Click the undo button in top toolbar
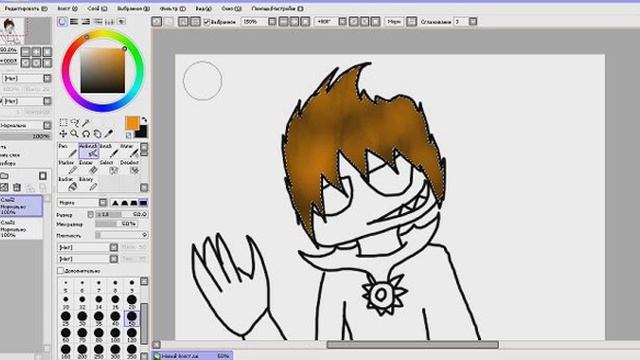 tap(157, 22)
